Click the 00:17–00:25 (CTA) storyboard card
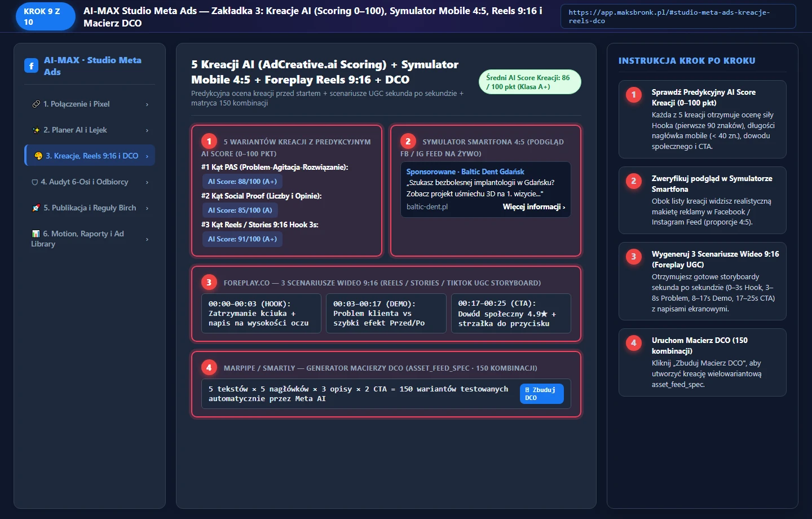Viewport: 812px width, 519px height. [511, 314]
